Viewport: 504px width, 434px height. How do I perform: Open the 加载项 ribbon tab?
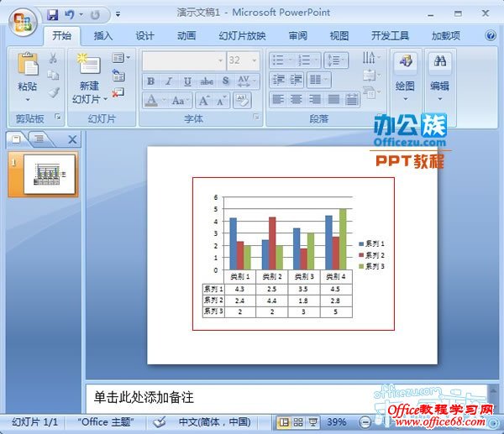click(x=445, y=35)
